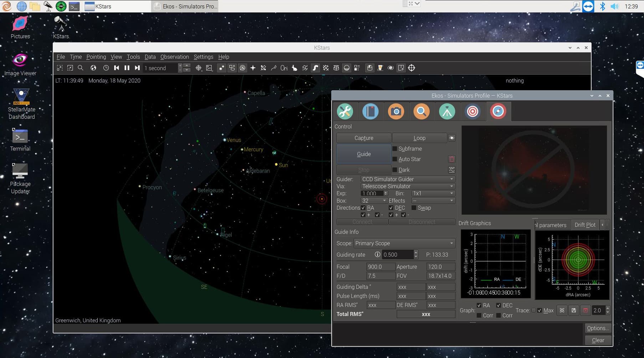Toggle the graph RA checkbox
Screen dimensions: 644x358
tap(479, 305)
